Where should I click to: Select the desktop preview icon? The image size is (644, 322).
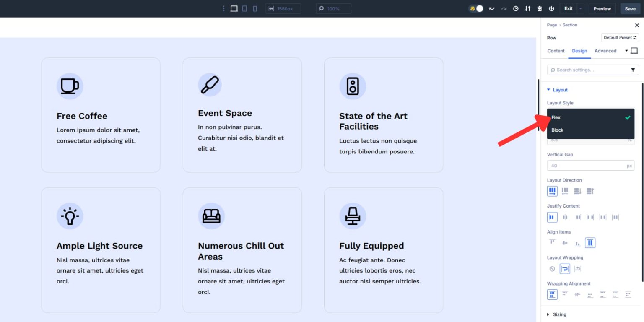coord(234,8)
